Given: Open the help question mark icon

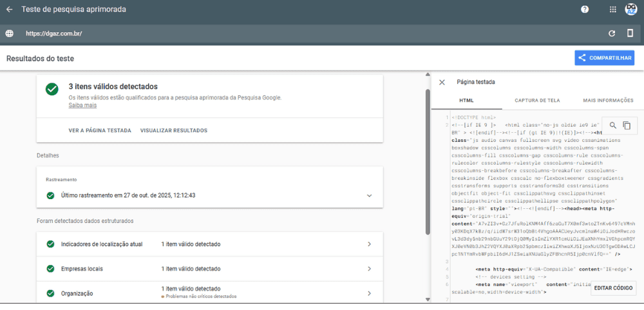Looking at the screenshot, I should (585, 10).
